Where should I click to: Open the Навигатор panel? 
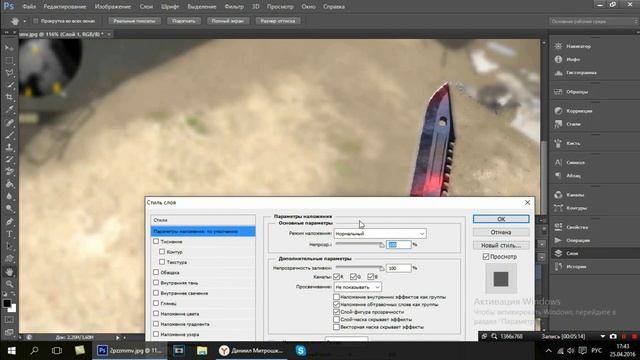[573, 46]
